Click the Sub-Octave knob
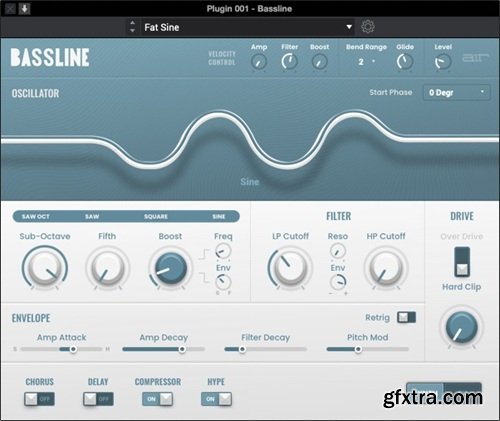 click(x=45, y=268)
